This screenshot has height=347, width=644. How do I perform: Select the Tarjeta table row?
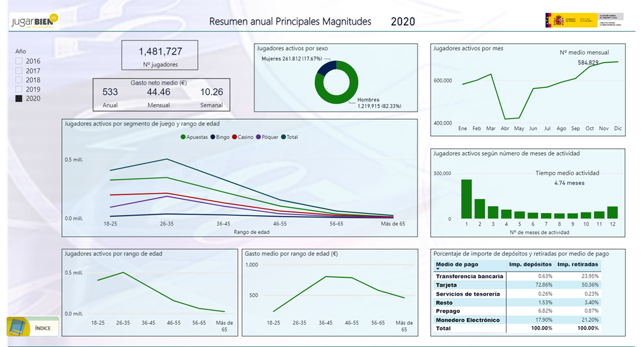click(517, 285)
